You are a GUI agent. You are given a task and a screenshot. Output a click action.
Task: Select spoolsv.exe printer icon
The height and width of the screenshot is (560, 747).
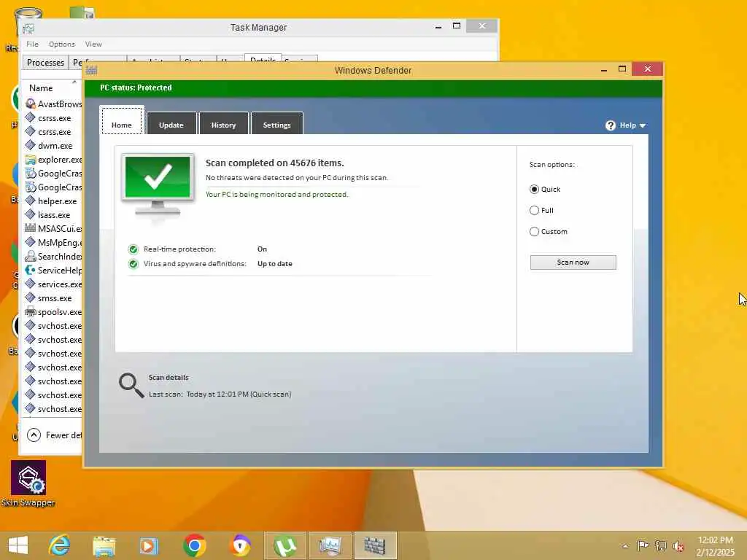[31, 312]
